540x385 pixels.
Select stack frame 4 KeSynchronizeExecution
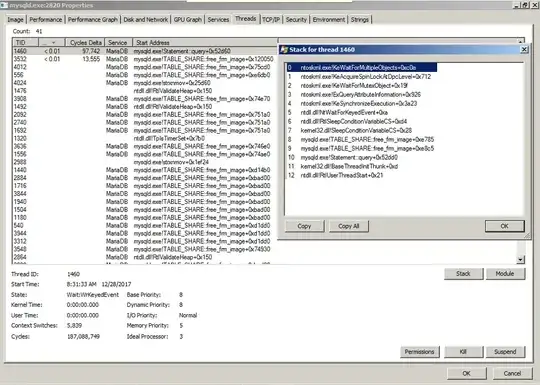click(362, 103)
